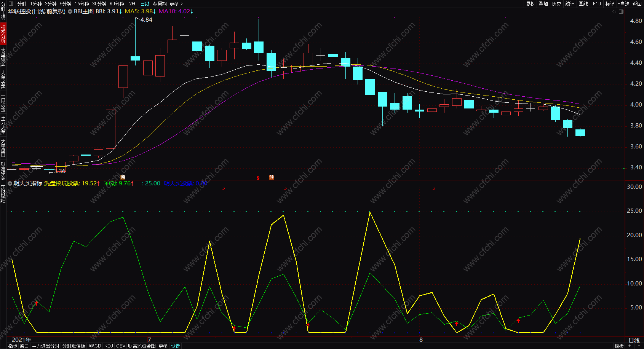Click the 设置 settings link
644x349 pixels.
[175, 346]
